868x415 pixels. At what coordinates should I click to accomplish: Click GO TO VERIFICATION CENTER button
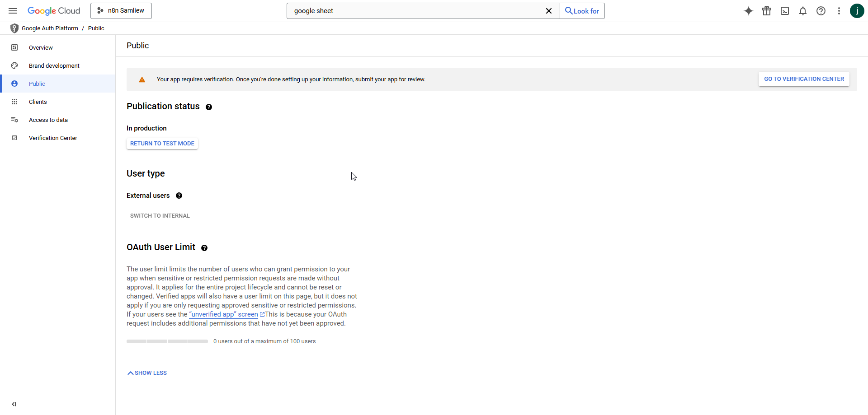[x=804, y=79]
